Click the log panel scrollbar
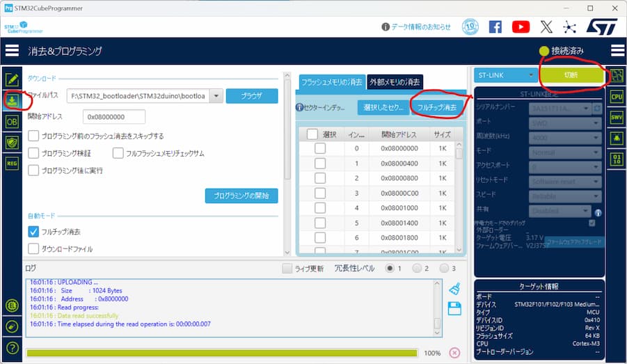This screenshot has height=364, width=627. point(437,308)
